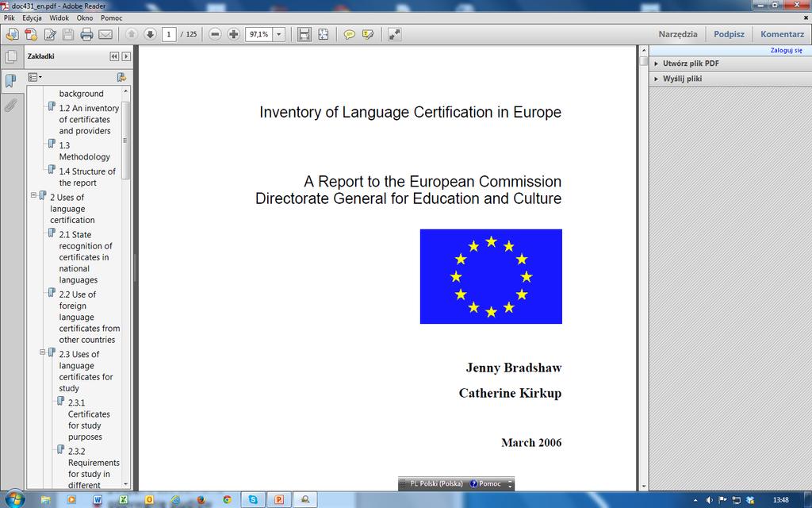The height and width of the screenshot is (508, 812).
Task: Open Chrome from the taskbar
Action: click(x=227, y=500)
